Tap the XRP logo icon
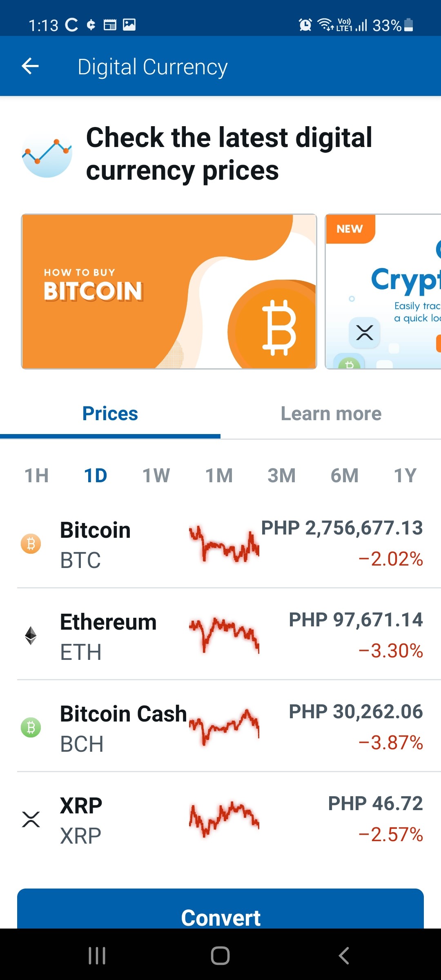Screen dimensions: 441x980 pos(31,819)
